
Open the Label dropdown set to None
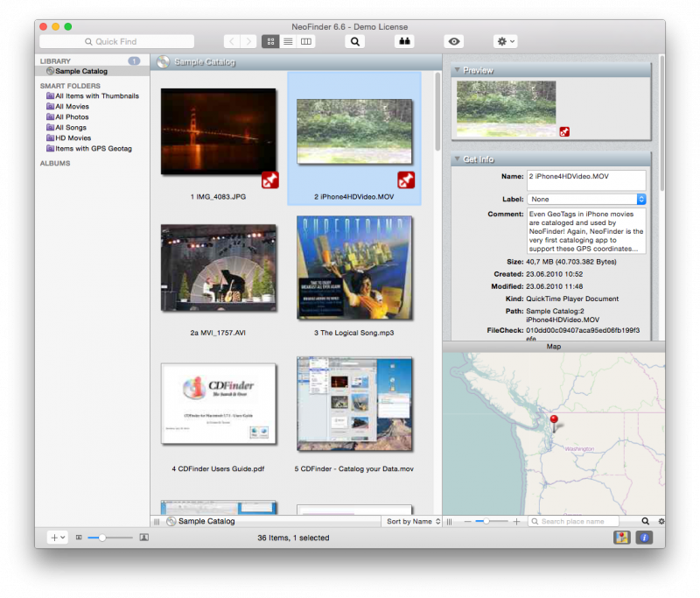point(586,200)
